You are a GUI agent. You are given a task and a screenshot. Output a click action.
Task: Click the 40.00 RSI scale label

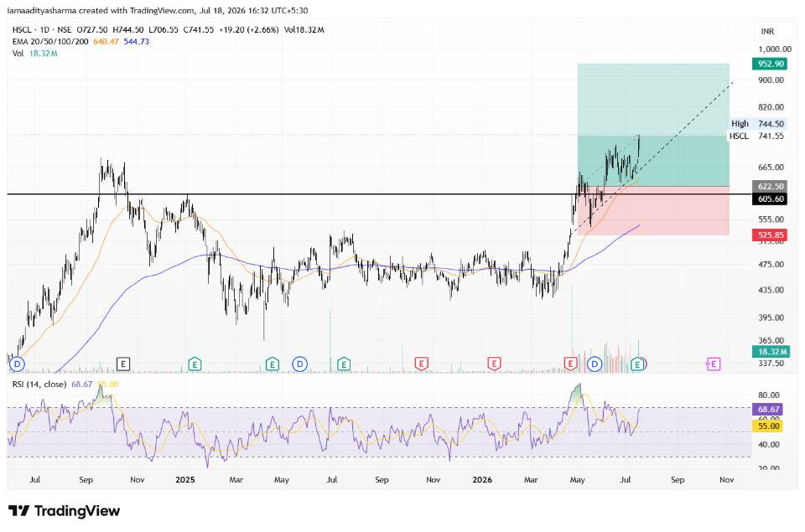tap(769, 445)
